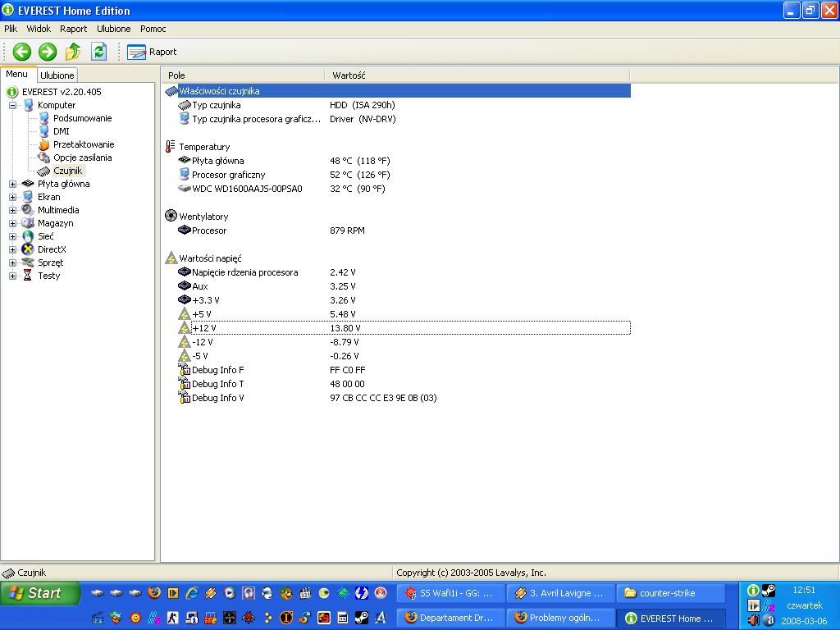The height and width of the screenshot is (630, 840).
Task: Open the Pomoc menu
Action: pyautogui.click(x=153, y=29)
